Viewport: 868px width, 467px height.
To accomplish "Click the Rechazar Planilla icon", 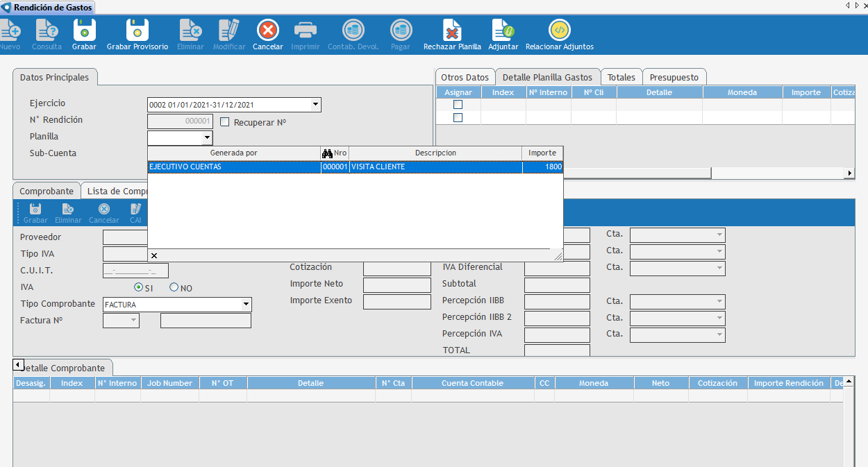I will 452,31.
